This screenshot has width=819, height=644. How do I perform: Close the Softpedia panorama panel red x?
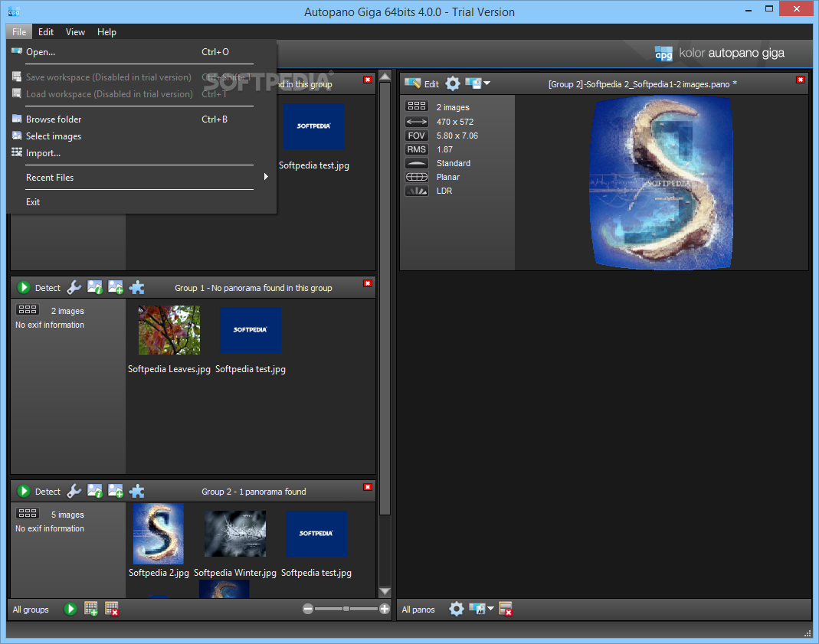click(x=800, y=80)
